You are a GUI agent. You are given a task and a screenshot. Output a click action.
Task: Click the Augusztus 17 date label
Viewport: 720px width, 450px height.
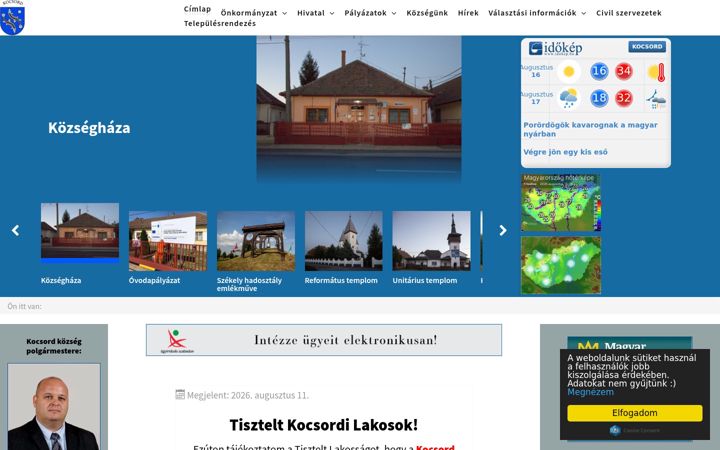point(536,98)
